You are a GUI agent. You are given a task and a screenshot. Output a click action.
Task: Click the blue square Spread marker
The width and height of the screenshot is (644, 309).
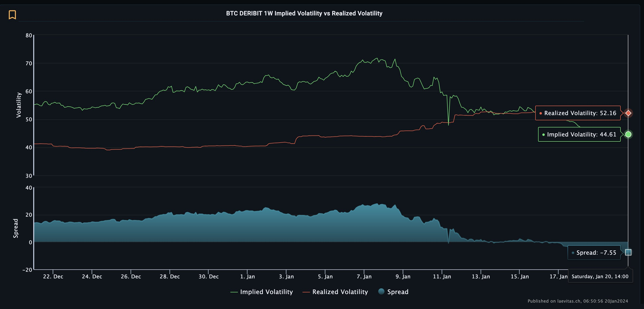coord(628,252)
